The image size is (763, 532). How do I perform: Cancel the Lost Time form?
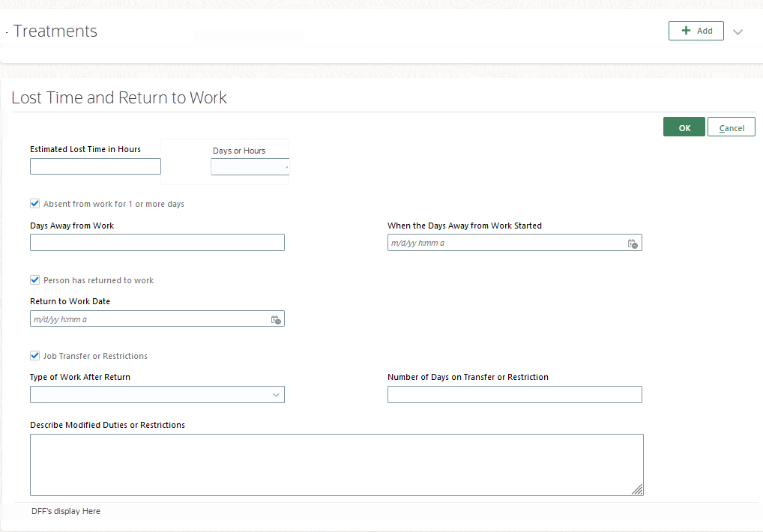click(731, 127)
